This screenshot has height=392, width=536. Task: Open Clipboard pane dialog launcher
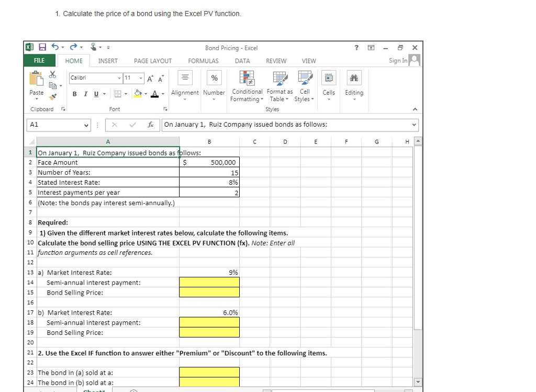click(x=63, y=109)
